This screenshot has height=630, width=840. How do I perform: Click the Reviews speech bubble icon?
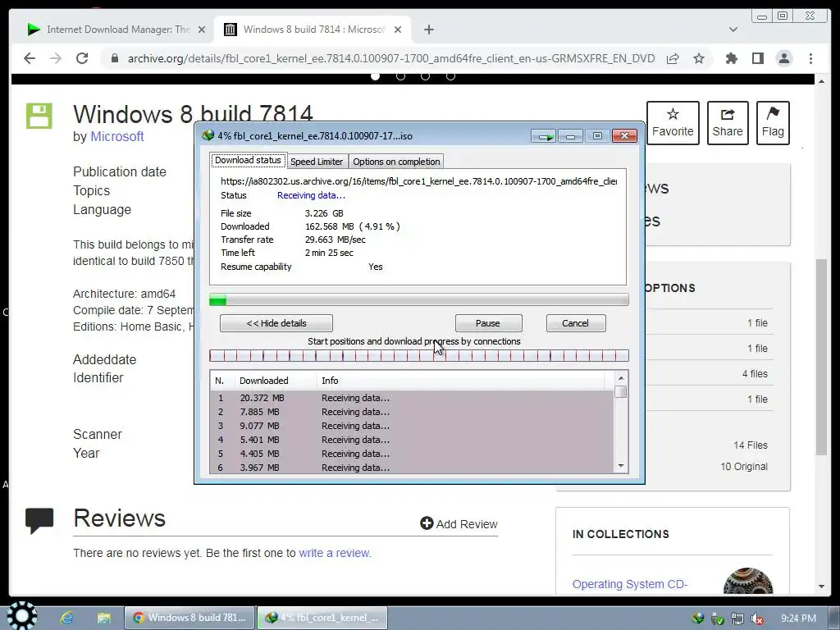tap(39, 521)
